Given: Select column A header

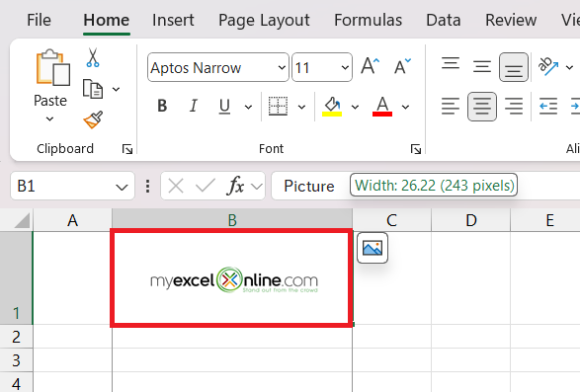Looking at the screenshot, I should click(72, 220).
